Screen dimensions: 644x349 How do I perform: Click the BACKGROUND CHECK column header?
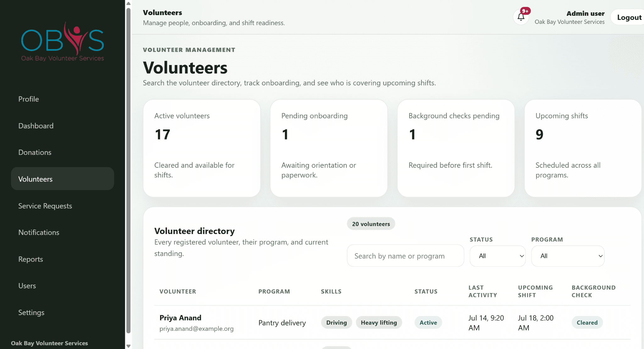pos(593,292)
